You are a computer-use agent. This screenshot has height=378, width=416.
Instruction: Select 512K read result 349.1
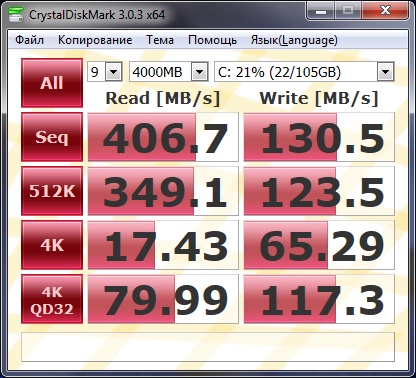click(x=163, y=191)
